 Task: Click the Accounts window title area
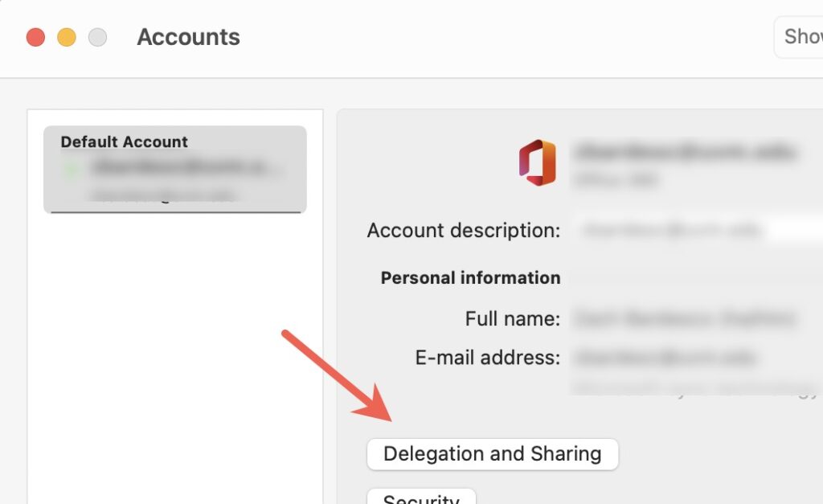(x=188, y=36)
